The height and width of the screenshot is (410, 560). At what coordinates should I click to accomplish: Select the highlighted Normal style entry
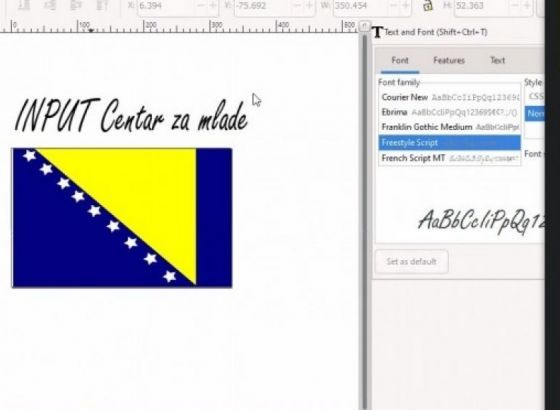tap(535, 114)
